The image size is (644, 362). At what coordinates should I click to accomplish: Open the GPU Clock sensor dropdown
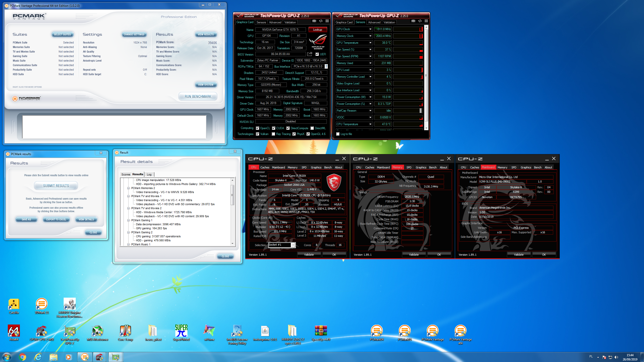(x=370, y=29)
